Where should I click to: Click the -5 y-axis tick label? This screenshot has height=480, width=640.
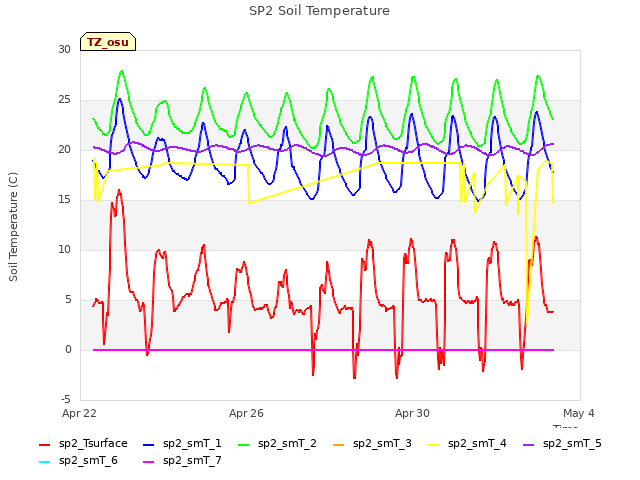pyautogui.click(x=66, y=399)
